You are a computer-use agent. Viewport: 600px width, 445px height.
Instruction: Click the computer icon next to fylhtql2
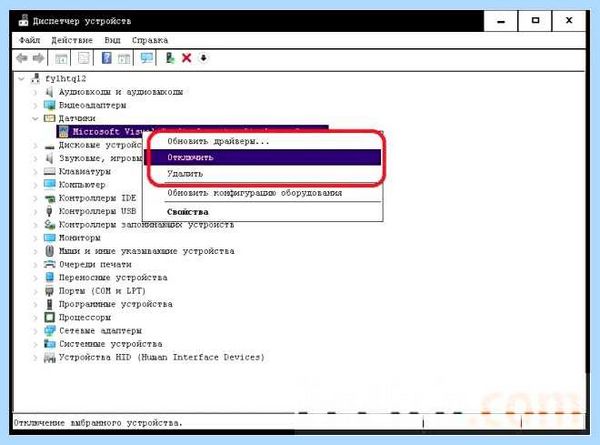coord(36,78)
